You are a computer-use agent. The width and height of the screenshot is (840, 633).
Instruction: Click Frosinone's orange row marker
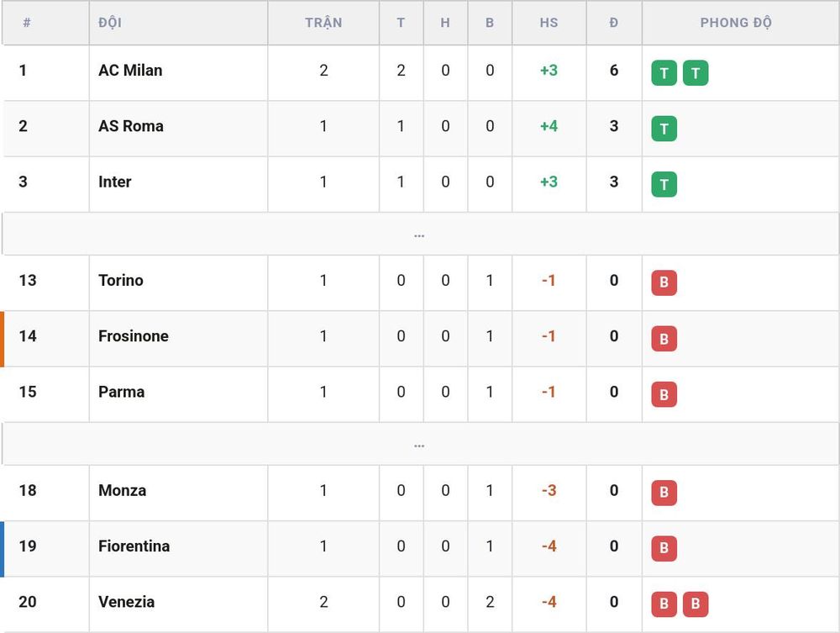coord(3,340)
